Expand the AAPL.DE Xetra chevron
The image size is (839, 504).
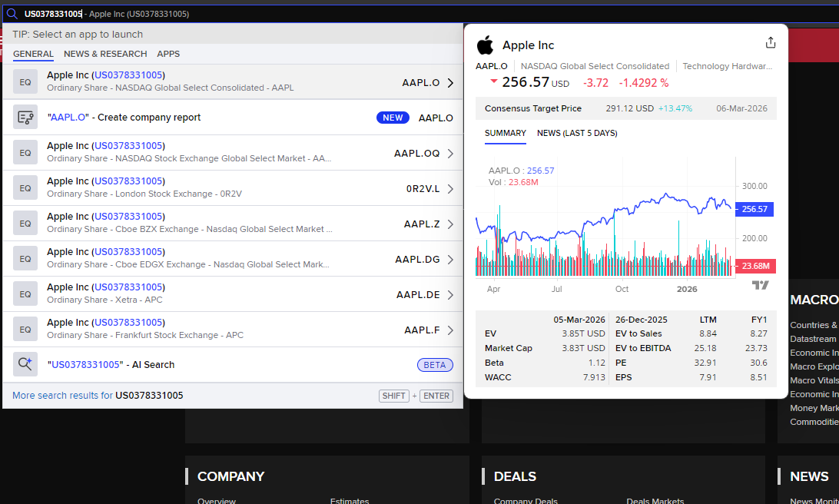[x=450, y=294]
